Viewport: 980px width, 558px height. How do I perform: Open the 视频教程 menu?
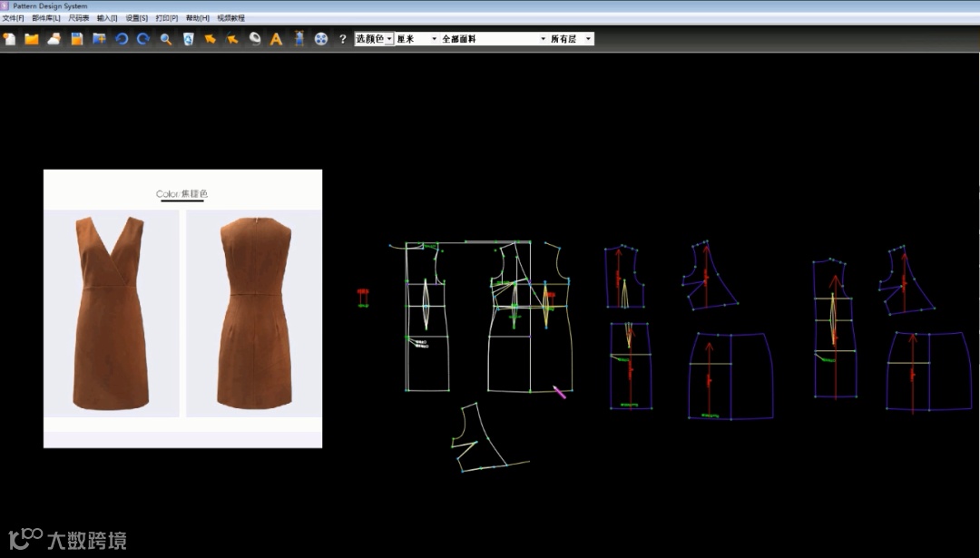[230, 18]
